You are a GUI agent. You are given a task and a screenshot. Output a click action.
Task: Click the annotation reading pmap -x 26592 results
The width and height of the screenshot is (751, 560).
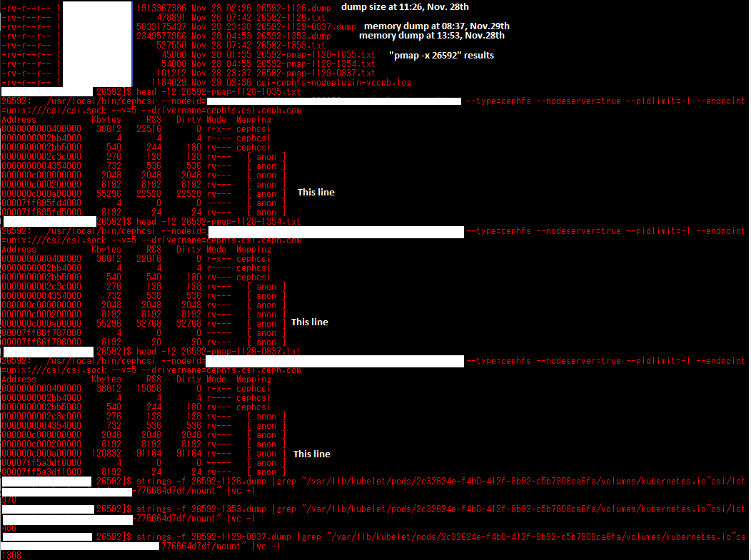click(442, 55)
